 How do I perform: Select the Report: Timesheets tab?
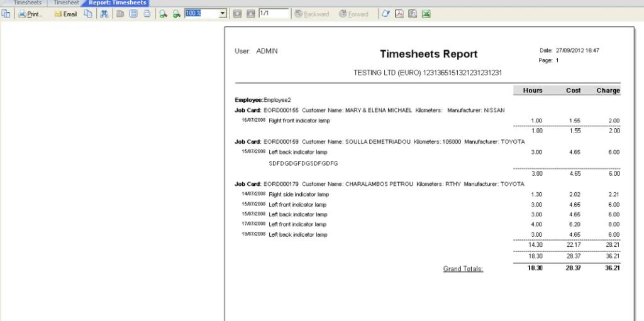coord(117,3)
